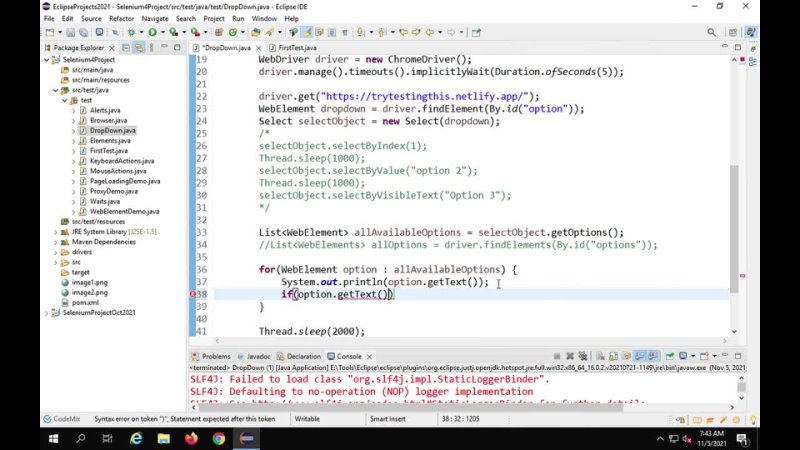
Task: Open Google Chrome from the taskbar
Action: coord(219,439)
